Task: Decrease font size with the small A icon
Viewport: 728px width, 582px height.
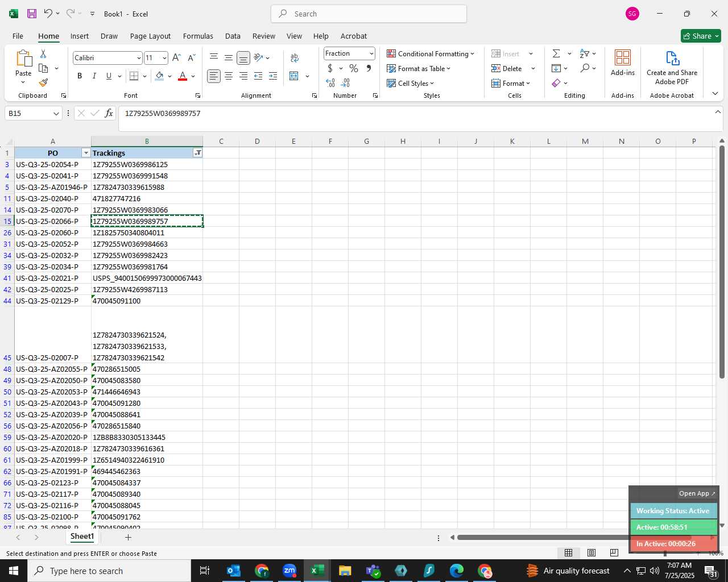Action: [x=191, y=57]
